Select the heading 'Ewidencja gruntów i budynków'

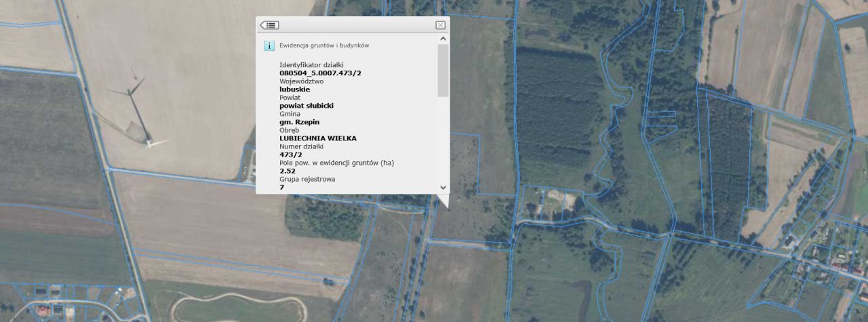pyautogui.click(x=324, y=45)
